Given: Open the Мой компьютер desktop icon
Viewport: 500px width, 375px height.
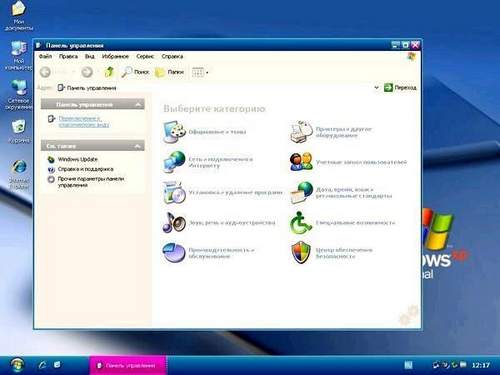Looking at the screenshot, I should [18, 55].
